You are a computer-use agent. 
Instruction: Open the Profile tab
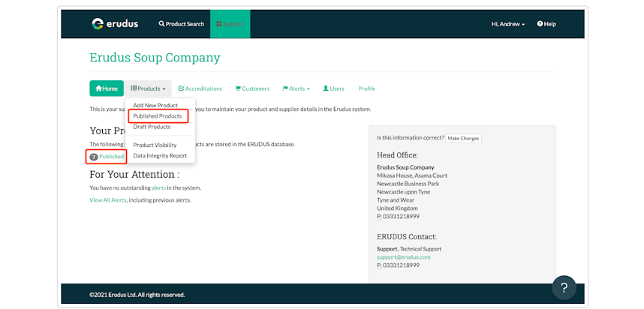367,88
